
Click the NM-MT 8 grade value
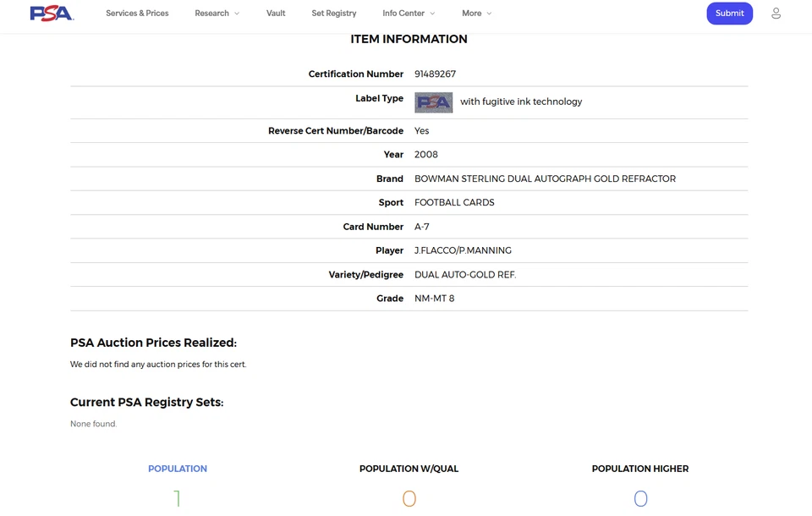click(x=434, y=299)
